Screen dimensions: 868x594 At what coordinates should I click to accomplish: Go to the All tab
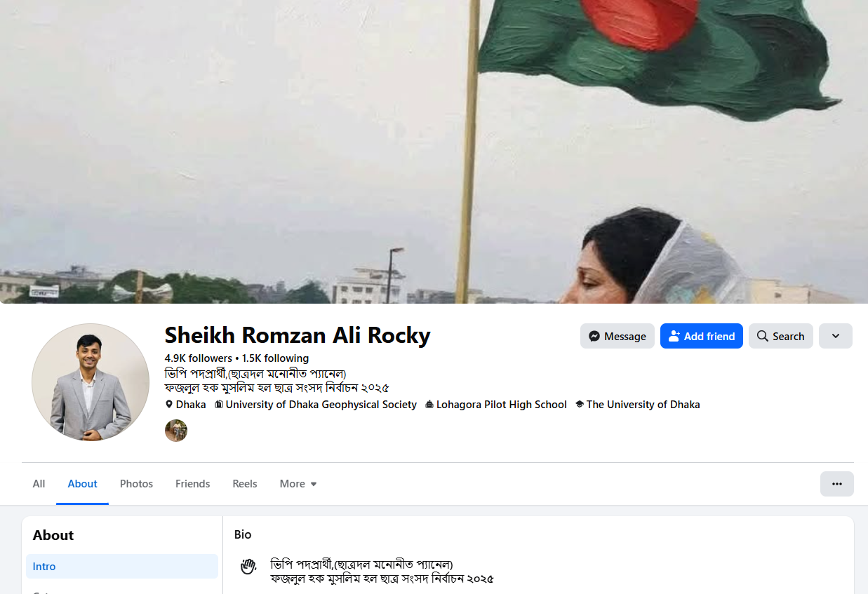pos(39,484)
